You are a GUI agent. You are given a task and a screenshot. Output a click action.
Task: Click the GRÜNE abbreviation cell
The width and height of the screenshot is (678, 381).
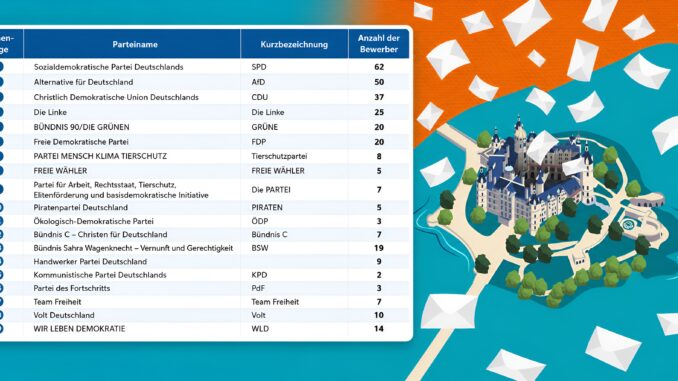coord(265,127)
